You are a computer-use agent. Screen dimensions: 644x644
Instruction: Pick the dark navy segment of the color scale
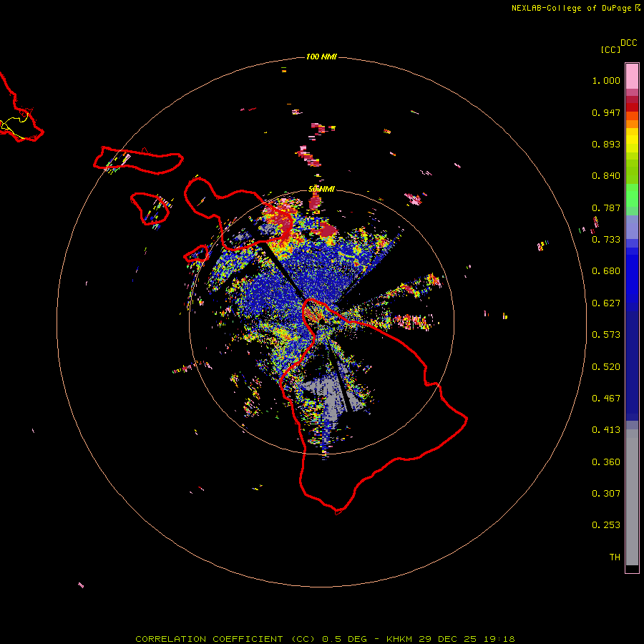click(x=632, y=366)
